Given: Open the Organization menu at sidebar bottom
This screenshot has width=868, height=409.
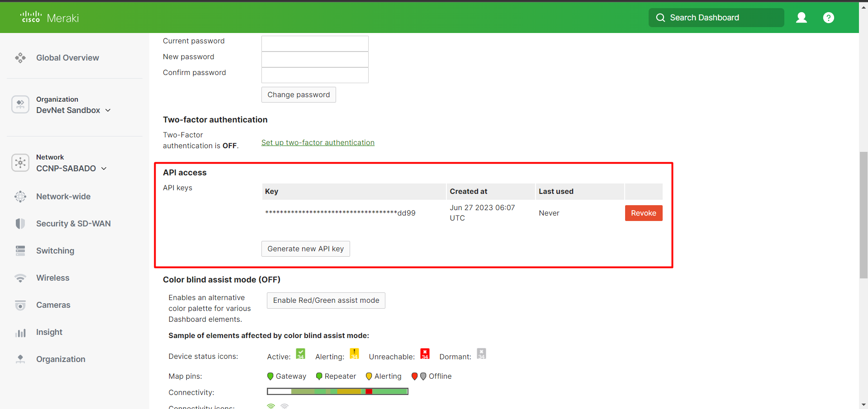Looking at the screenshot, I should pyautogui.click(x=61, y=359).
